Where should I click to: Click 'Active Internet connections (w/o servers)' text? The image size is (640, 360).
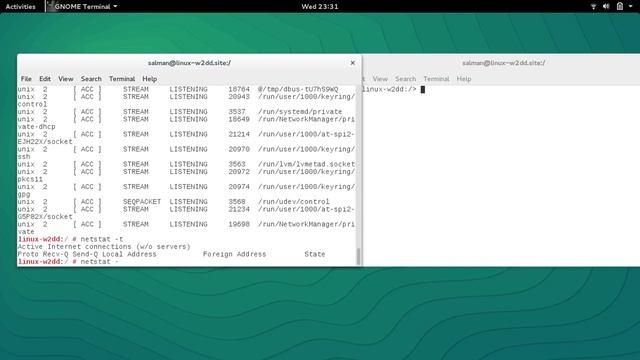pos(104,247)
